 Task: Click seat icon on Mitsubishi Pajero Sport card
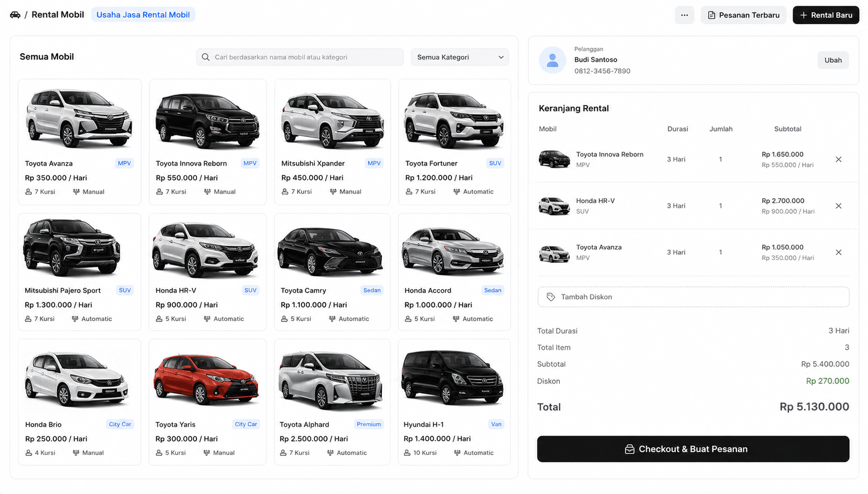(28, 319)
